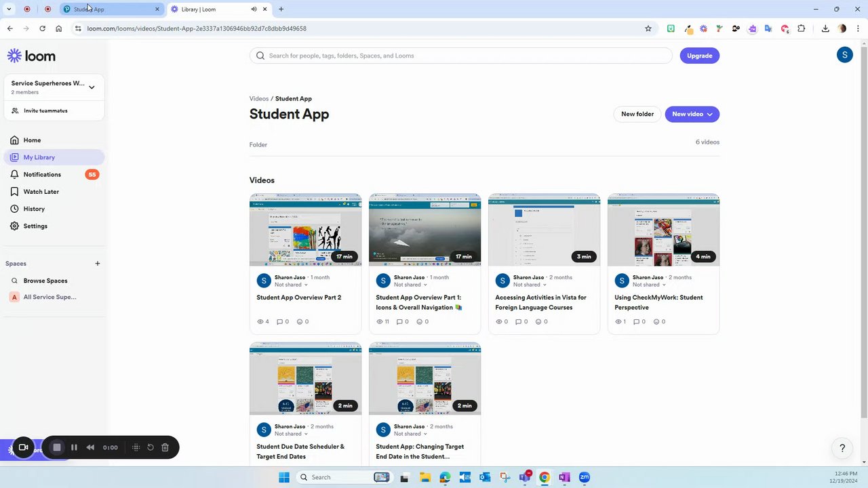Expand Not shared dropdown on Changing Target End Date
The image size is (868, 488).
point(410,434)
